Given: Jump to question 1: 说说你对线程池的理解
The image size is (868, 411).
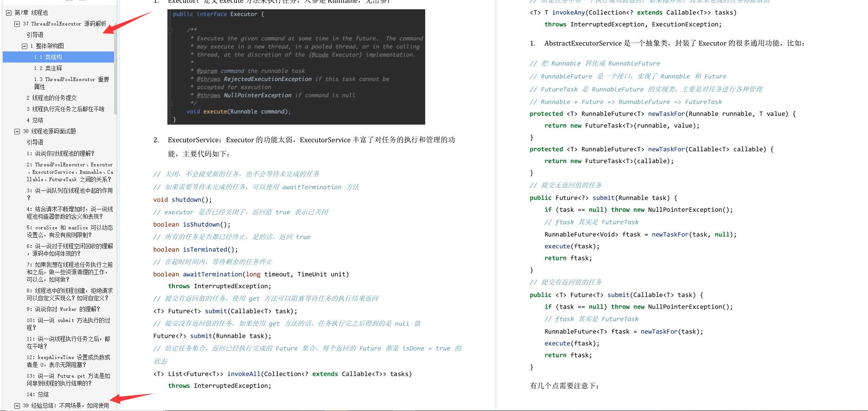Looking at the screenshot, I should [x=60, y=154].
